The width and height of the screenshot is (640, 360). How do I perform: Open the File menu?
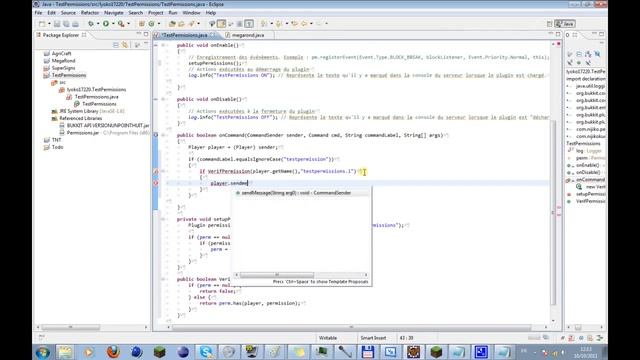[38, 13]
